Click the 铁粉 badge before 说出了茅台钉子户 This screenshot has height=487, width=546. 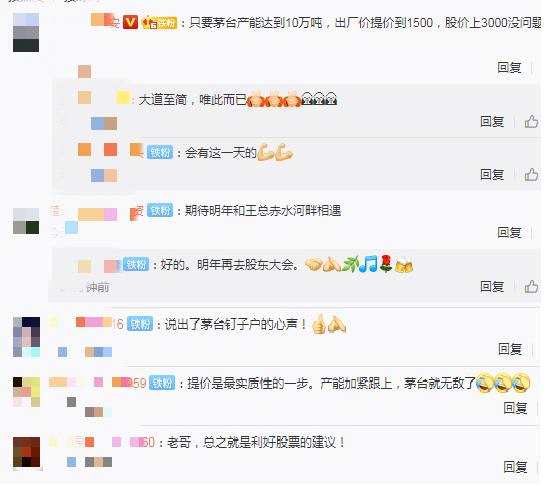point(140,324)
